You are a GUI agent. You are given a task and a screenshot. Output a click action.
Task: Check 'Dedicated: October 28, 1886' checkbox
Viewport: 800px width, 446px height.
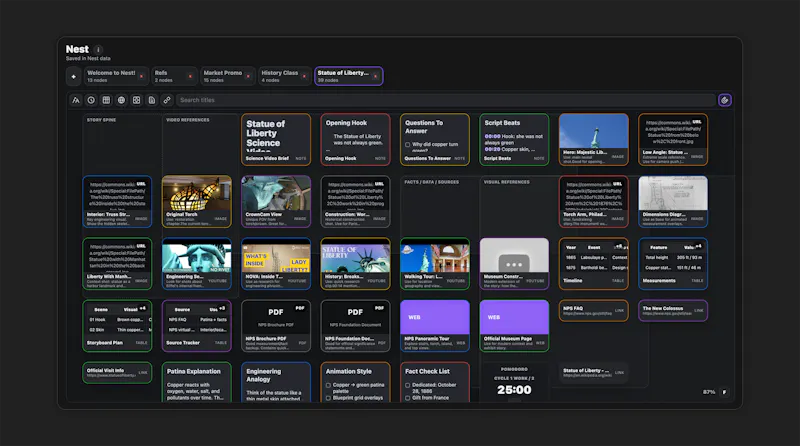[x=408, y=385]
